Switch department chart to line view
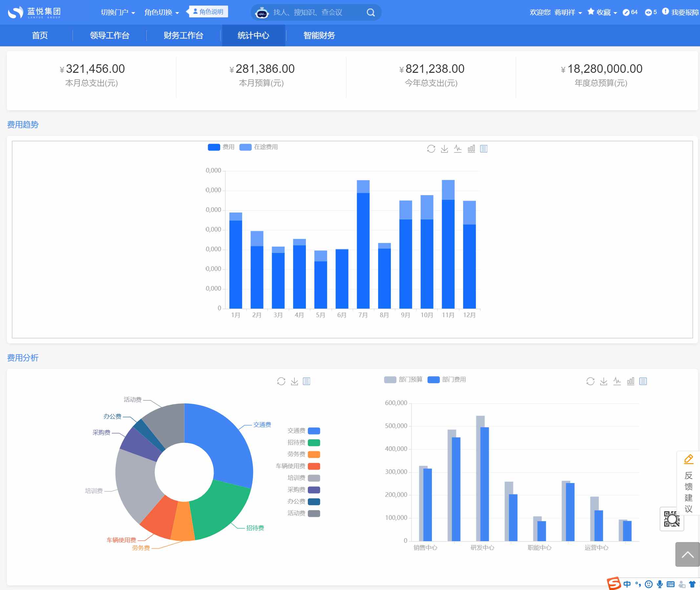 click(617, 381)
